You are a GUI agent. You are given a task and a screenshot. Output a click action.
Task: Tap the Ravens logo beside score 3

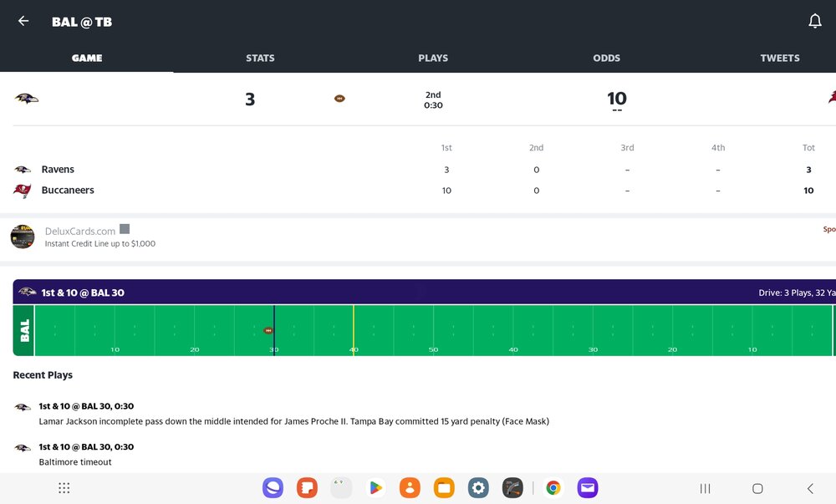26,99
